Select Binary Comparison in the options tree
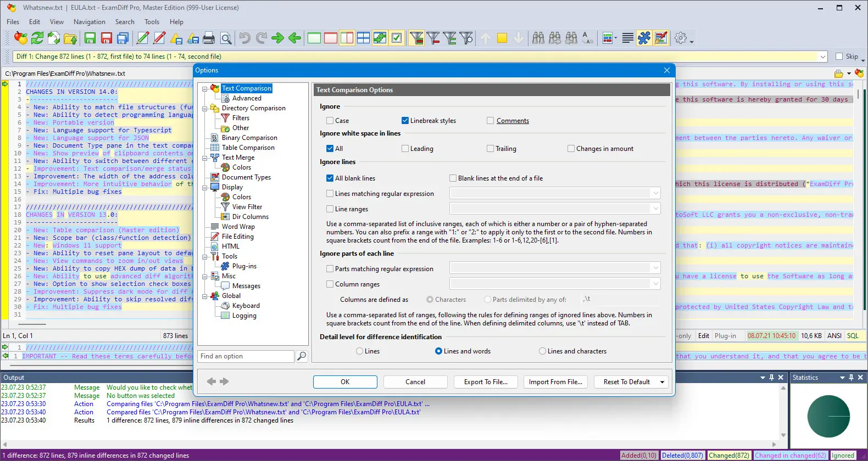Screen dimensions: 868x461 [x=249, y=138]
